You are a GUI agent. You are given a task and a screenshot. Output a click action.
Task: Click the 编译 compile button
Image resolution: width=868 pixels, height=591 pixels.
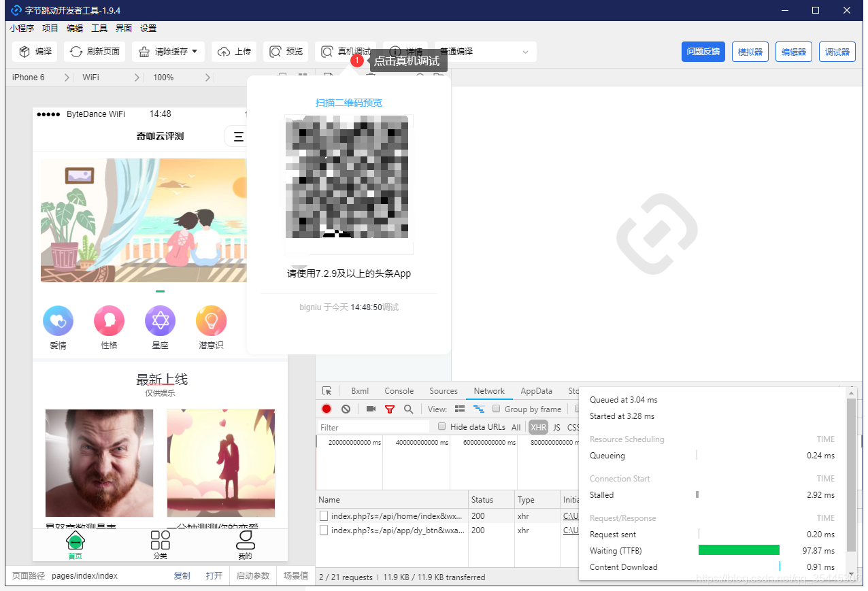pos(35,52)
